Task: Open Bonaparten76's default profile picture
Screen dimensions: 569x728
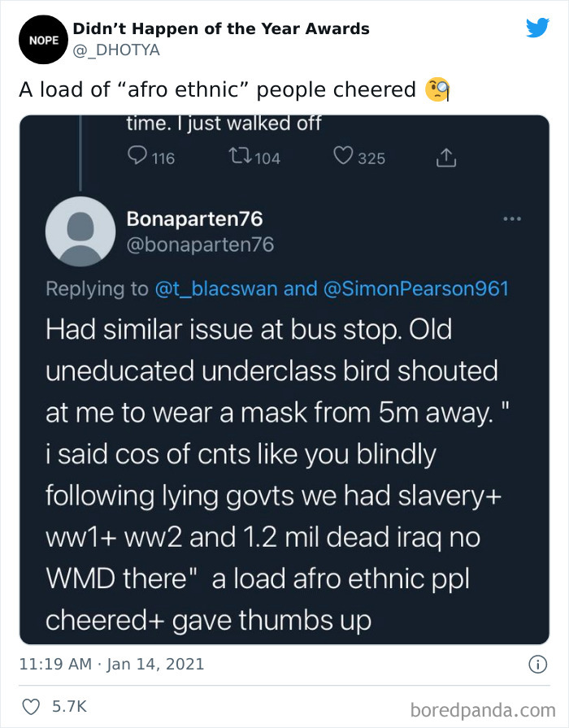Action: [80, 232]
